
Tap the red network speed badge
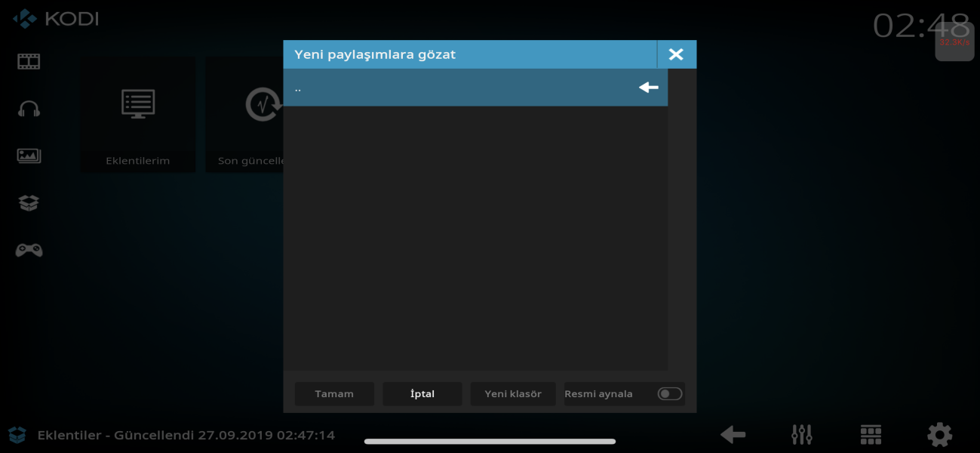(954, 43)
